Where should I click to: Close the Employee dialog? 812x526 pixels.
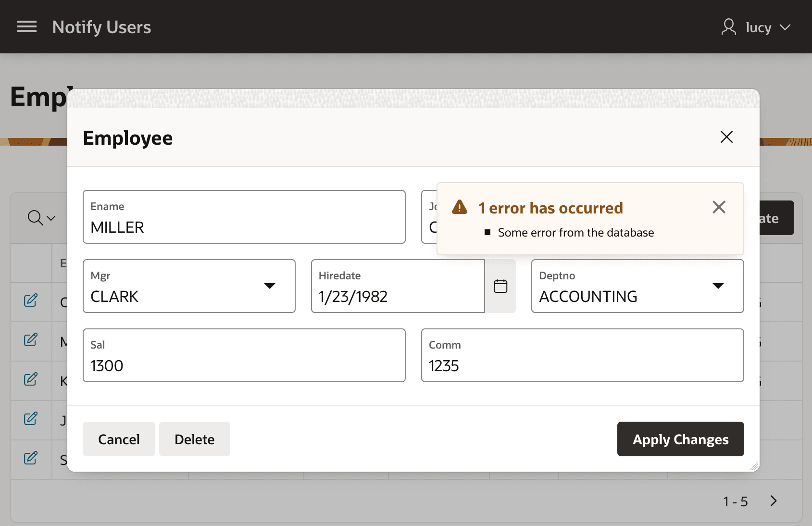[726, 137]
